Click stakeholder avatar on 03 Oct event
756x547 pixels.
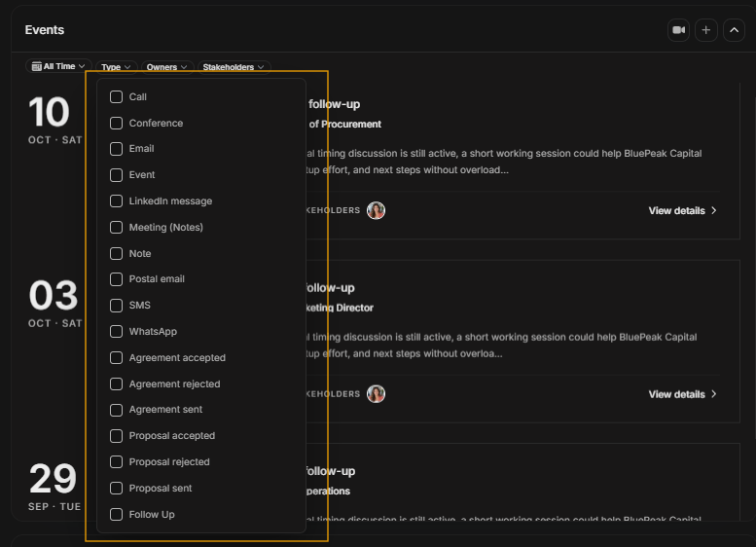pyautogui.click(x=376, y=393)
